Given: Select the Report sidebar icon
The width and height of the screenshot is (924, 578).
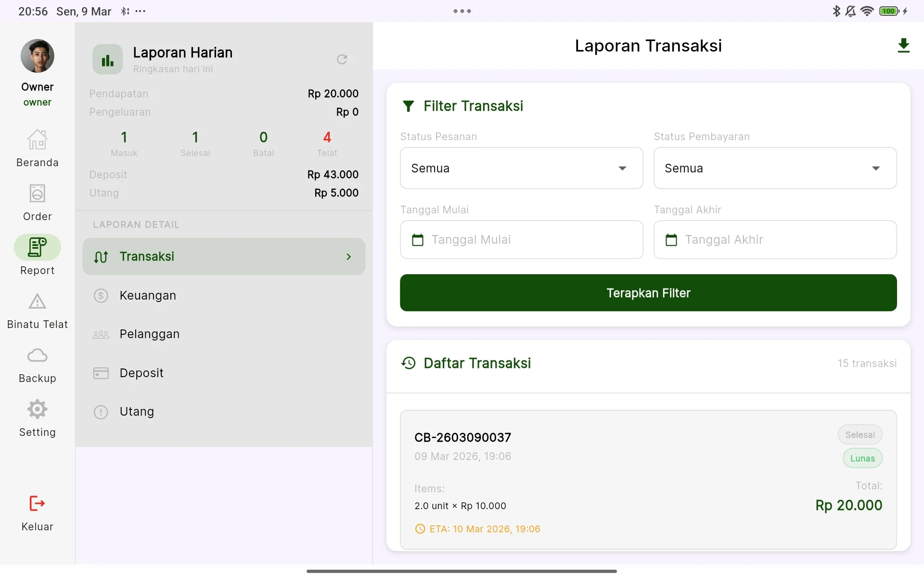Looking at the screenshot, I should [37, 247].
